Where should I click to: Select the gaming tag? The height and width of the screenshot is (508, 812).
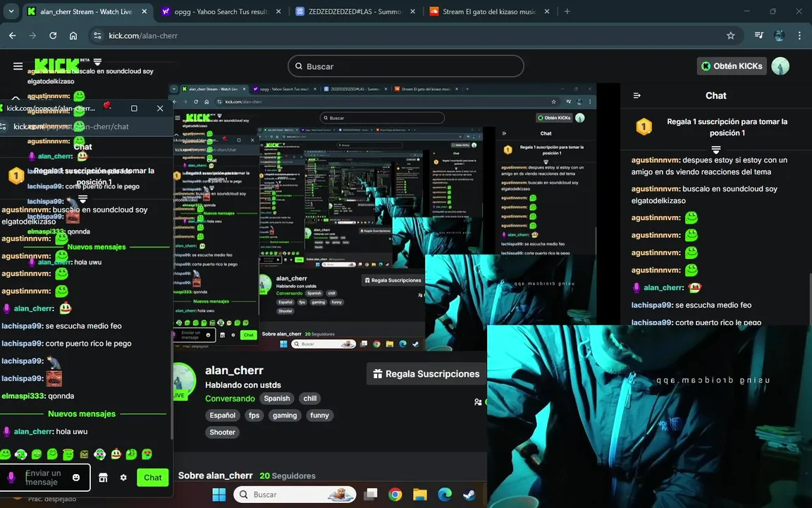tap(285, 415)
